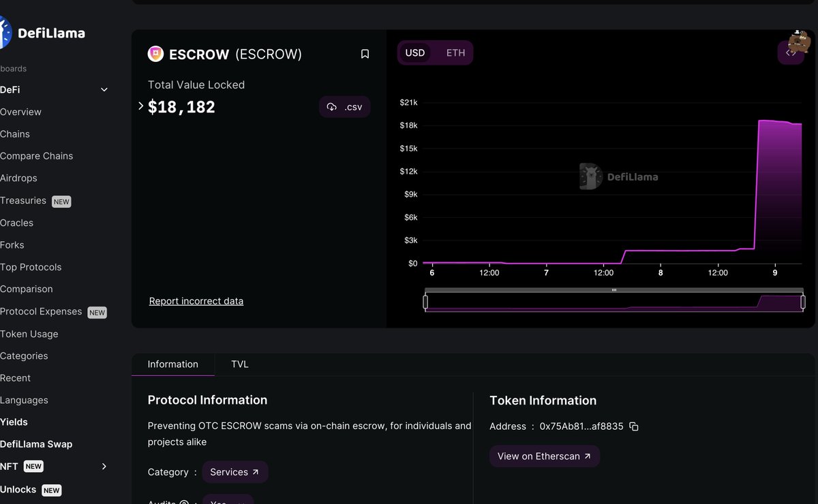Expand the Total Value Locked breakdown
The height and width of the screenshot is (504, 818).
point(141,106)
